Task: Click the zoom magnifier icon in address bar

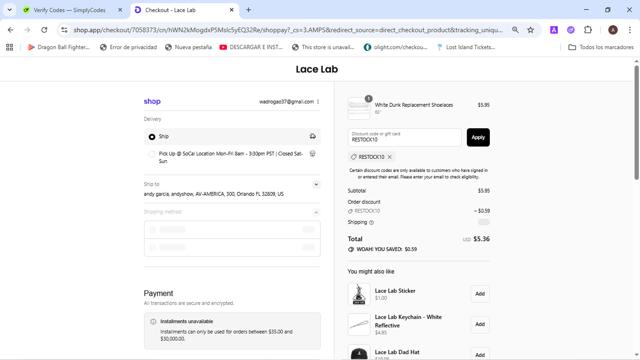Action: (515, 30)
